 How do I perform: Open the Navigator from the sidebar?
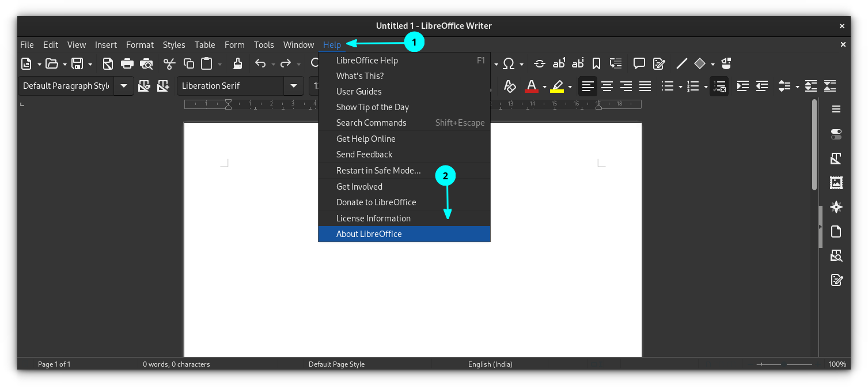(836, 207)
